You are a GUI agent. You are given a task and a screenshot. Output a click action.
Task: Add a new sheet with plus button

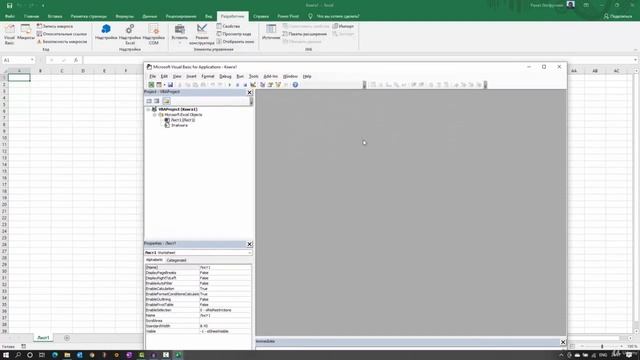click(x=67, y=338)
